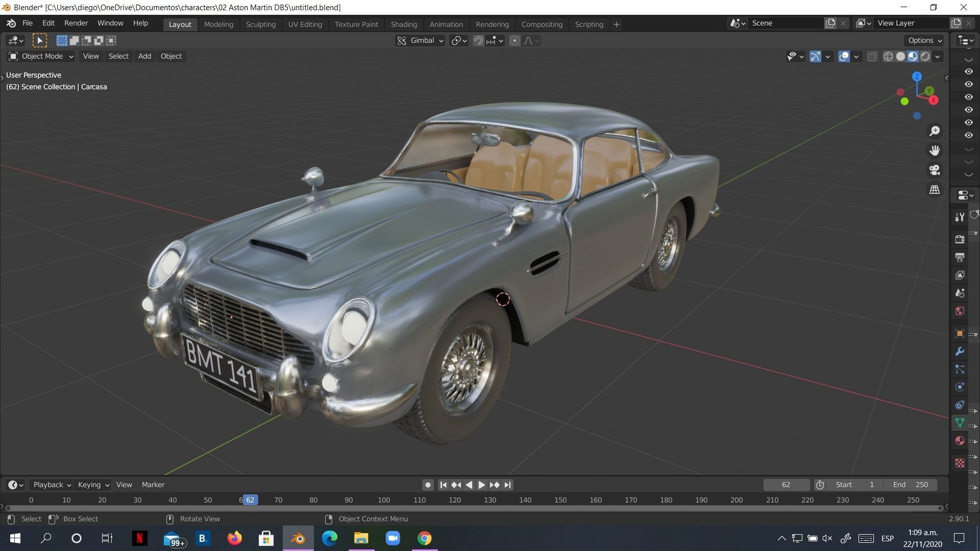The image size is (980, 551).
Task: Expand the overlays options arrow
Action: 856,57
